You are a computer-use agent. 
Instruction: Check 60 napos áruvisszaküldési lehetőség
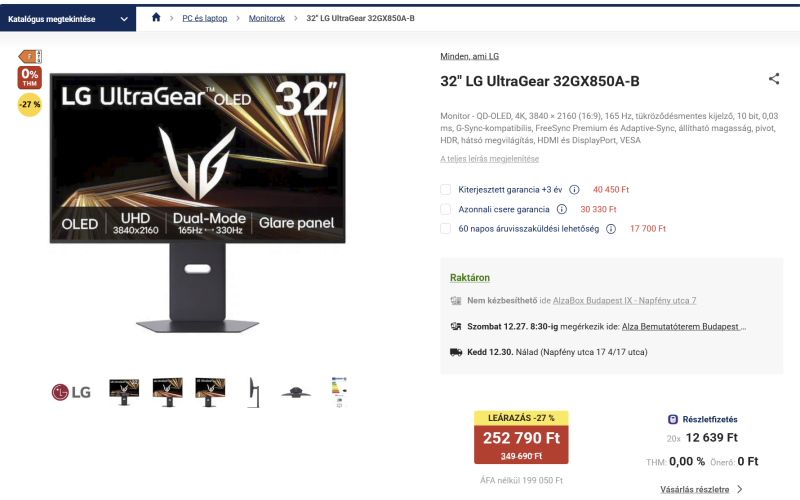445,229
